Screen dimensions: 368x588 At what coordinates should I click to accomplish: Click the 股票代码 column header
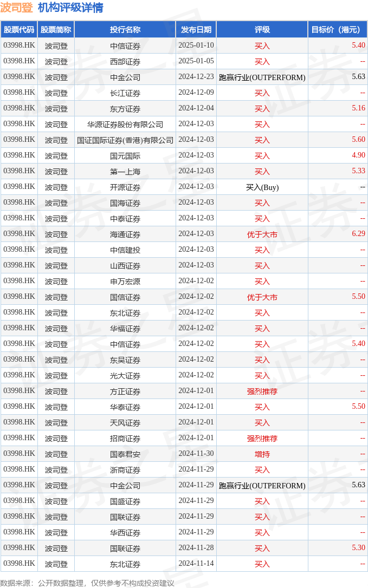[x=19, y=30]
